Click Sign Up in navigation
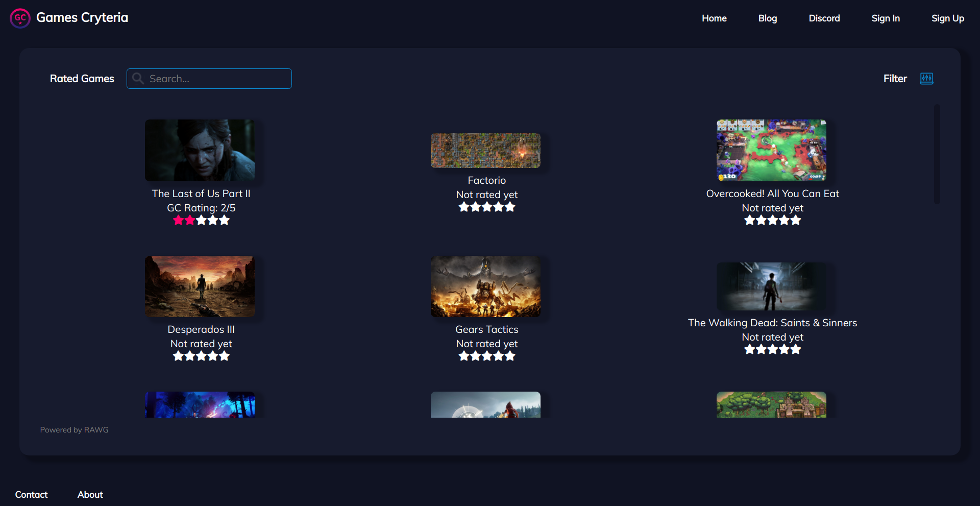This screenshot has height=506, width=980. (948, 18)
